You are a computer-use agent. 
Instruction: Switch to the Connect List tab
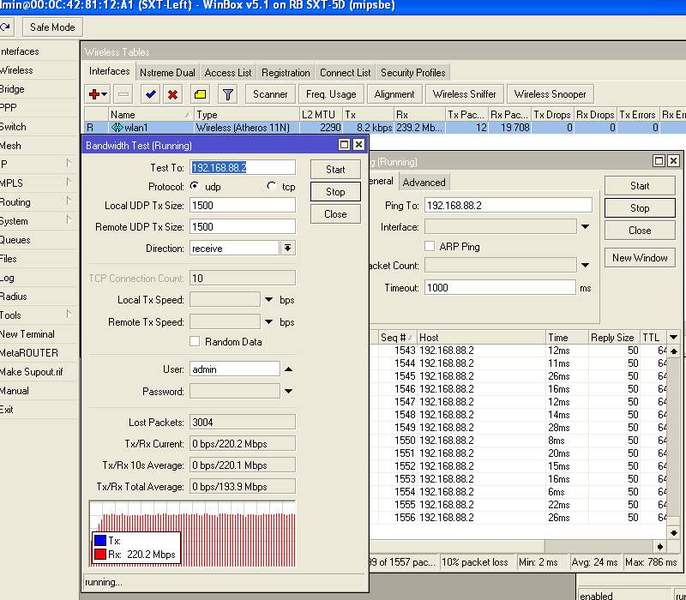click(345, 73)
